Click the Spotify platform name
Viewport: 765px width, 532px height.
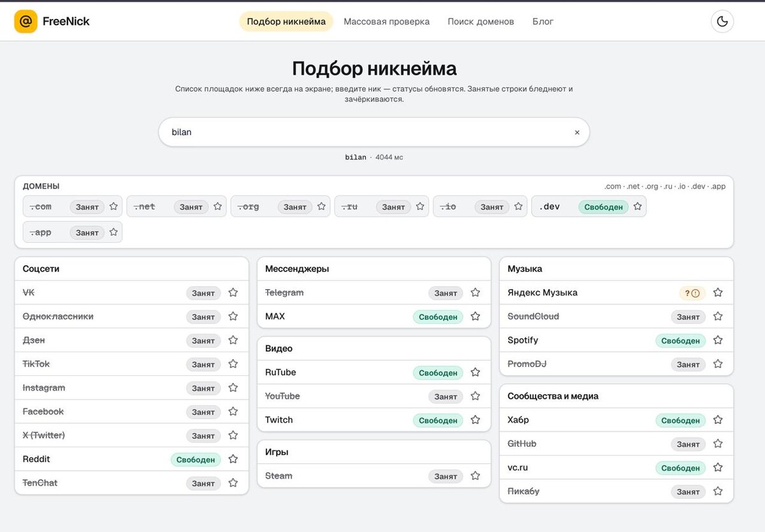(523, 340)
